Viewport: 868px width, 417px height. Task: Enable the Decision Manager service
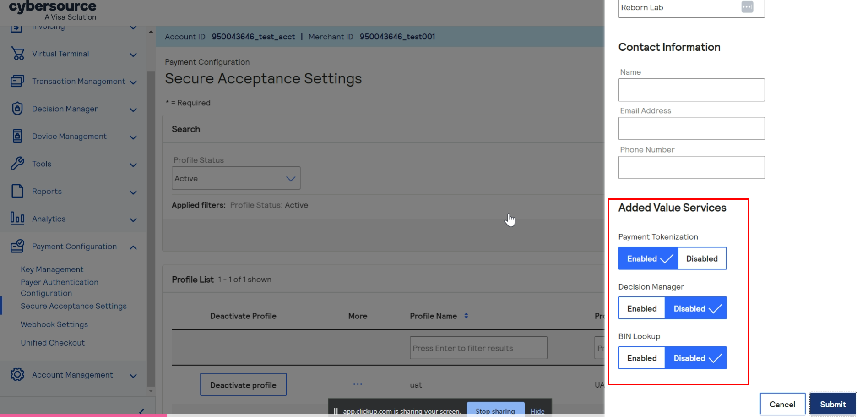pyautogui.click(x=642, y=308)
